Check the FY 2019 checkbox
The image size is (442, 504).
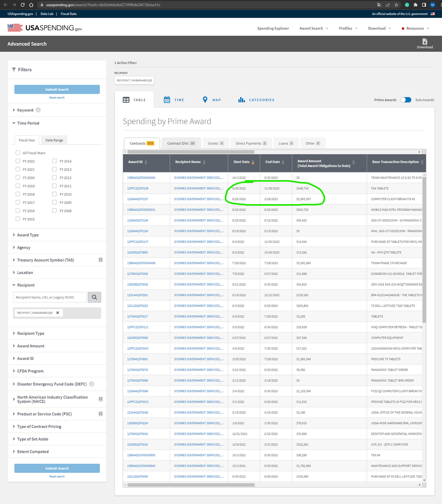(x=18, y=186)
